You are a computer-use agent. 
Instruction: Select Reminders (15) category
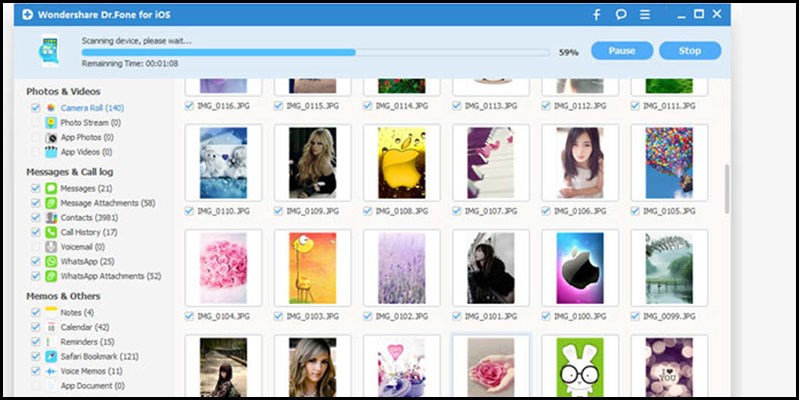(87, 342)
